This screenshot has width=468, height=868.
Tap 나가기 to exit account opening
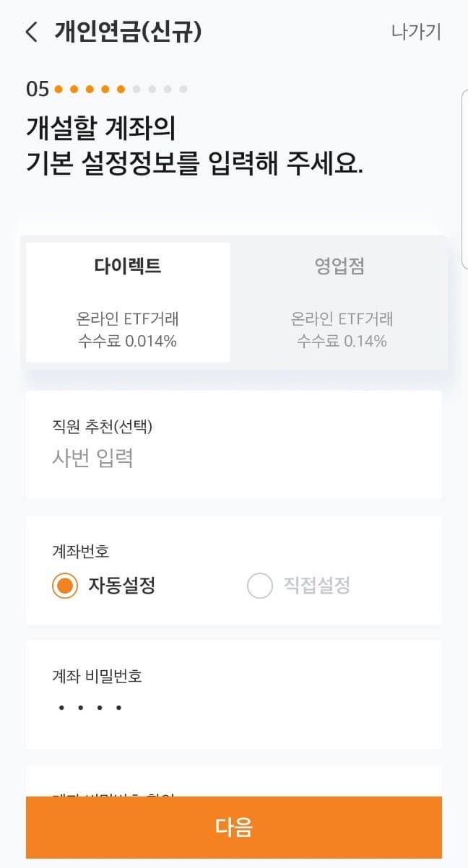tap(417, 32)
